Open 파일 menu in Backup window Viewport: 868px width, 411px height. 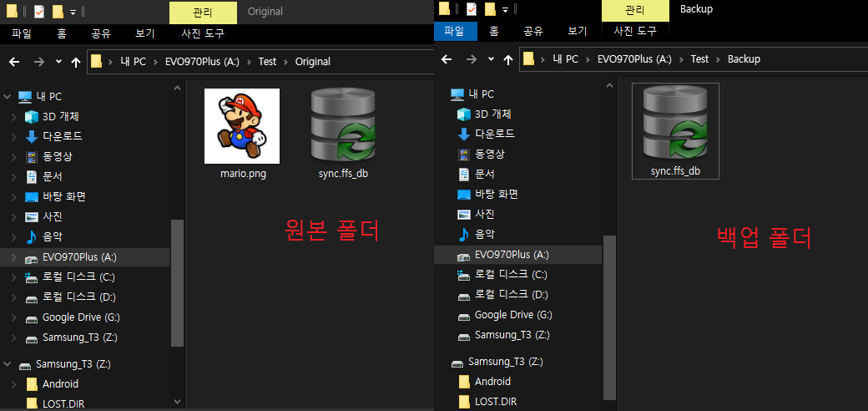pyautogui.click(x=456, y=31)
